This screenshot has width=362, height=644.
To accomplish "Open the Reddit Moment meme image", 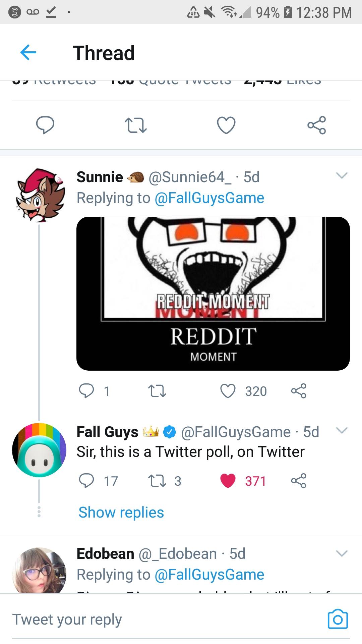I will coord(213,293).
